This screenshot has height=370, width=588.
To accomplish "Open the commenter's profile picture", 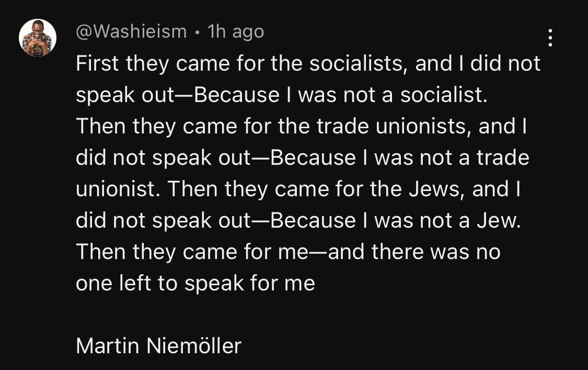I will pos(37,37).
